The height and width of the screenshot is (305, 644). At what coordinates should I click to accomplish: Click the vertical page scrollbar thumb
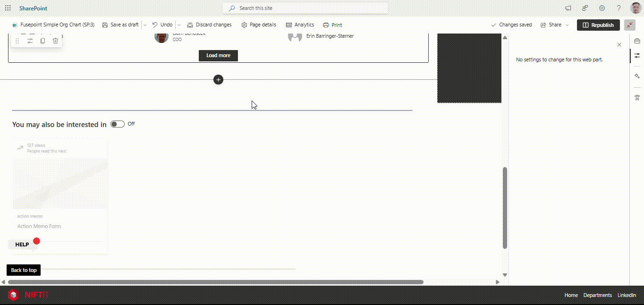click(505, 208)
